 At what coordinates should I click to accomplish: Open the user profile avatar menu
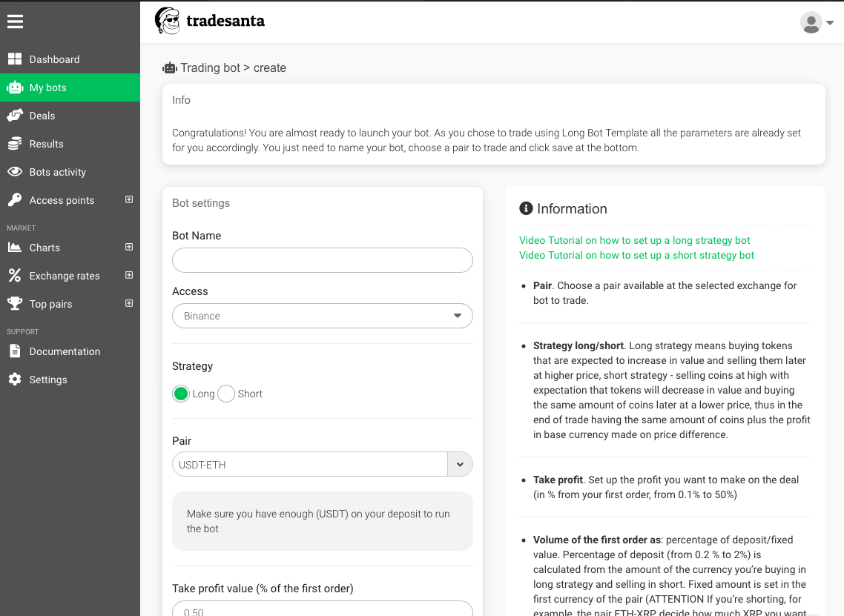pyautogui.click(x=817, y=22)
